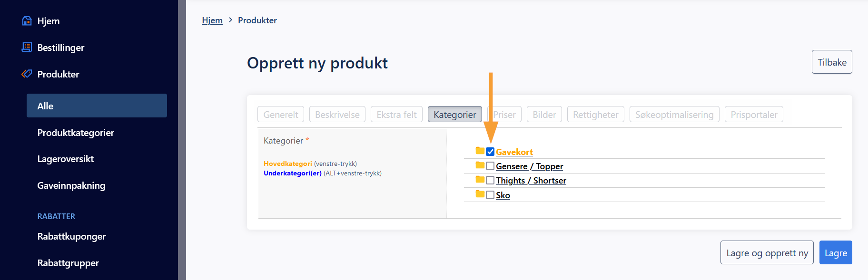Open the Bilder tab
This screenshot has height=280, width=868.
544,115
